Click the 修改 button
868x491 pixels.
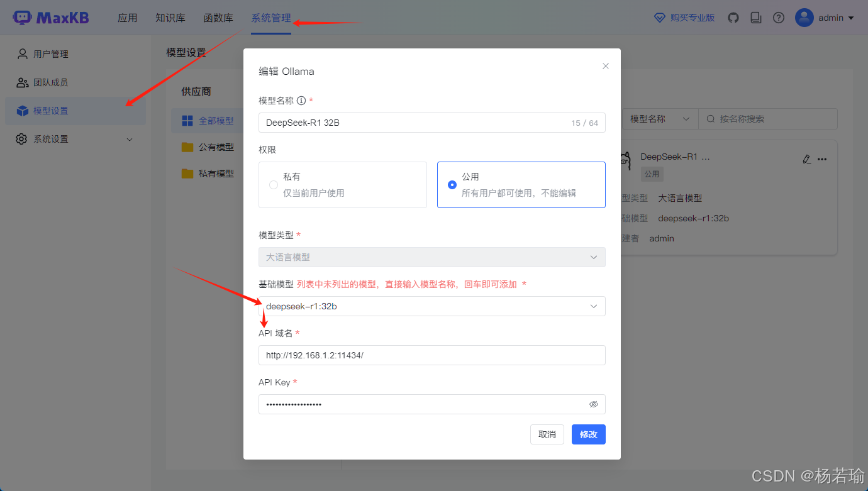589,434
